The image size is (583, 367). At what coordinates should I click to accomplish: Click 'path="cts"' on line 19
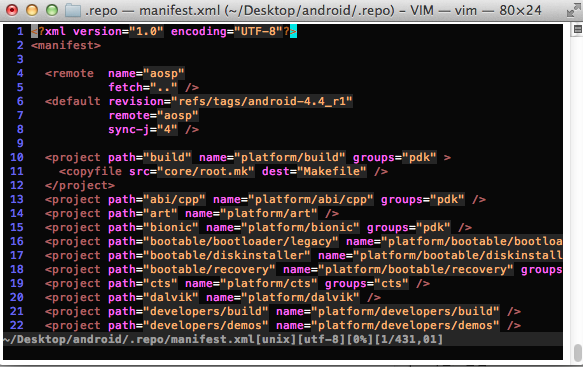click(x=143, y=283)
